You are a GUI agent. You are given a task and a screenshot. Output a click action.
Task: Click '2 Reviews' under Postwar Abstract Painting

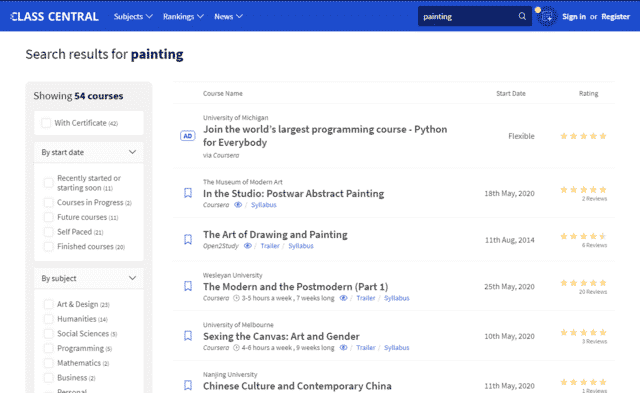594,199
